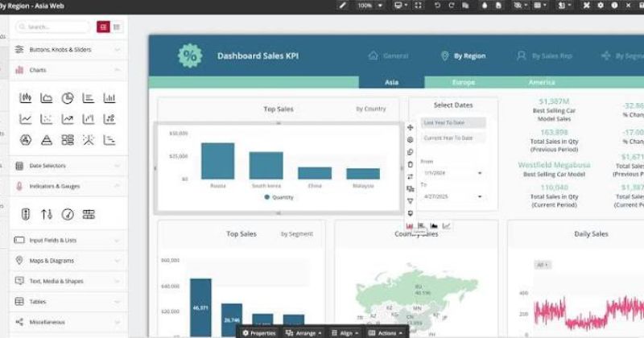Select the Asia region tab
This screenshot has height=338, width=644.
pyautogui.click(x=391, y=82)
